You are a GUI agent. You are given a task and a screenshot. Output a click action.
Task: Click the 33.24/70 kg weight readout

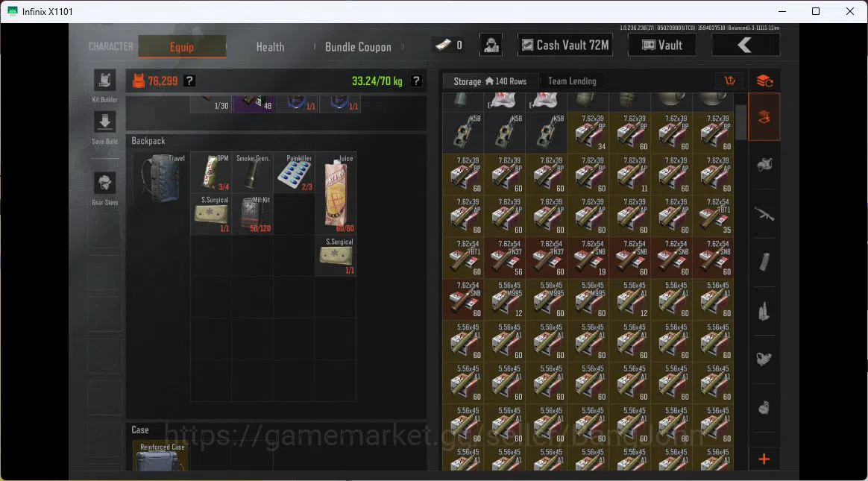[377, 81]
